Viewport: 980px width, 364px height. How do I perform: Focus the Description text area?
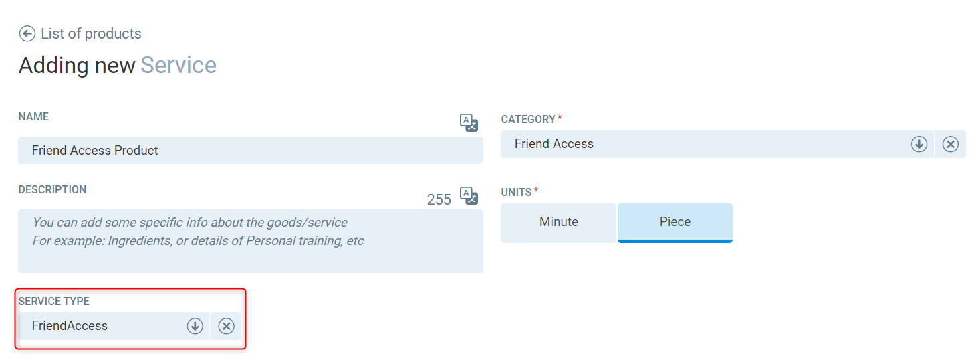[250, 241]
